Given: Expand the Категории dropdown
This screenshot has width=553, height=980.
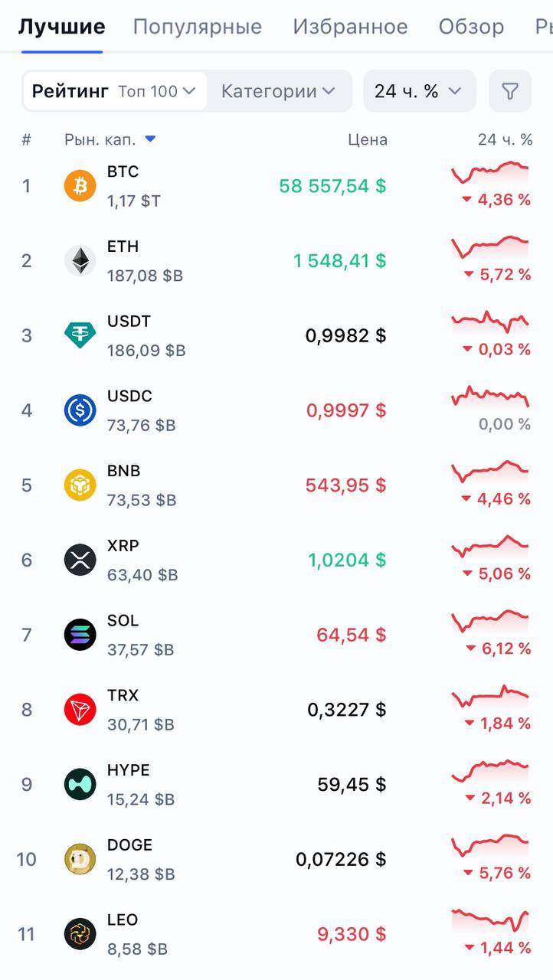Looking at the screenshot, I should coord(279,91).
